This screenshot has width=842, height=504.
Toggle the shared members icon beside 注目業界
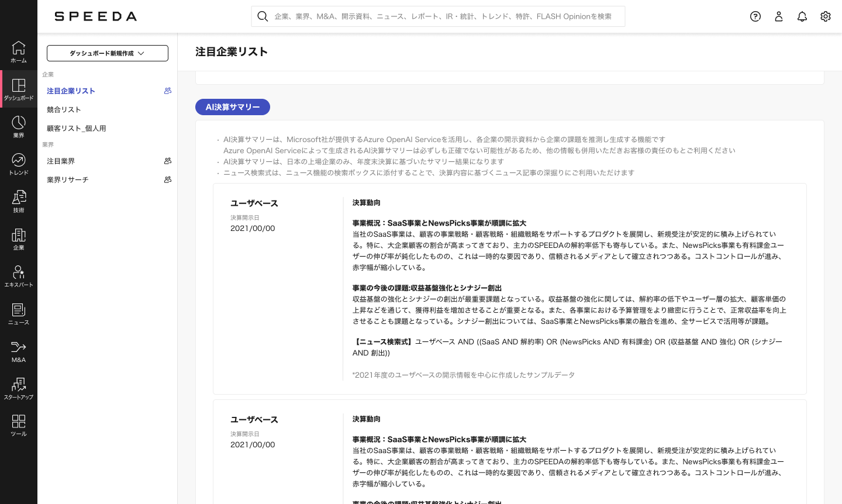168,161
